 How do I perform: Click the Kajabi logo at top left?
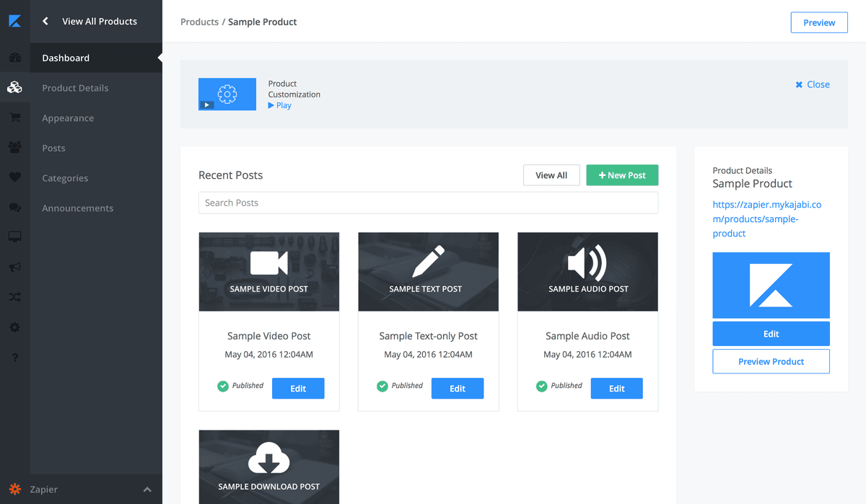point(14,21)
